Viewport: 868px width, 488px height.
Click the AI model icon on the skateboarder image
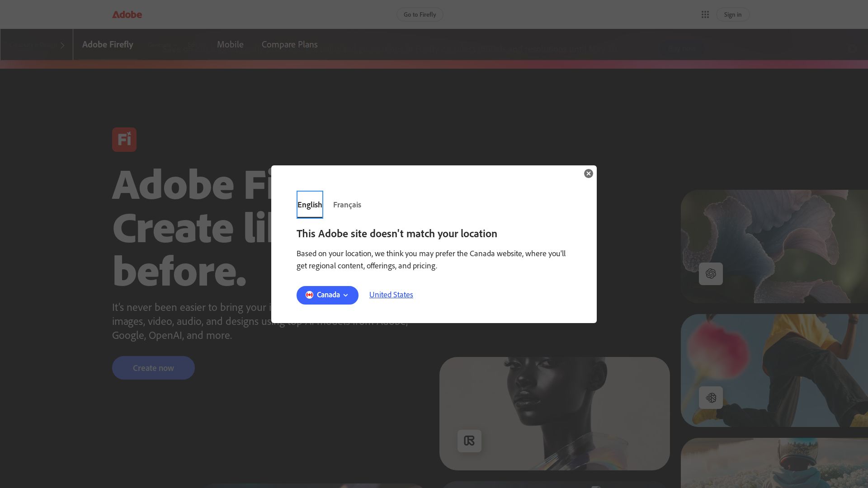(711, 397)
